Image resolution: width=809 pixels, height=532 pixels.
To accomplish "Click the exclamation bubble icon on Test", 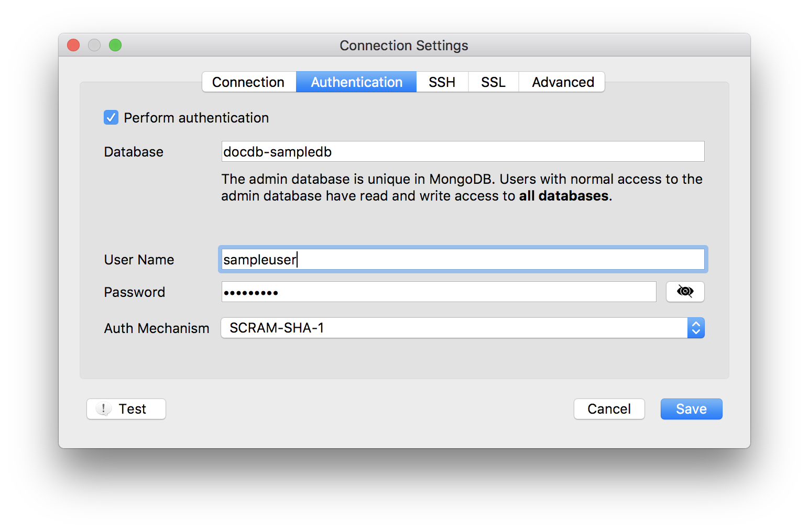I will tap(104, 408).
